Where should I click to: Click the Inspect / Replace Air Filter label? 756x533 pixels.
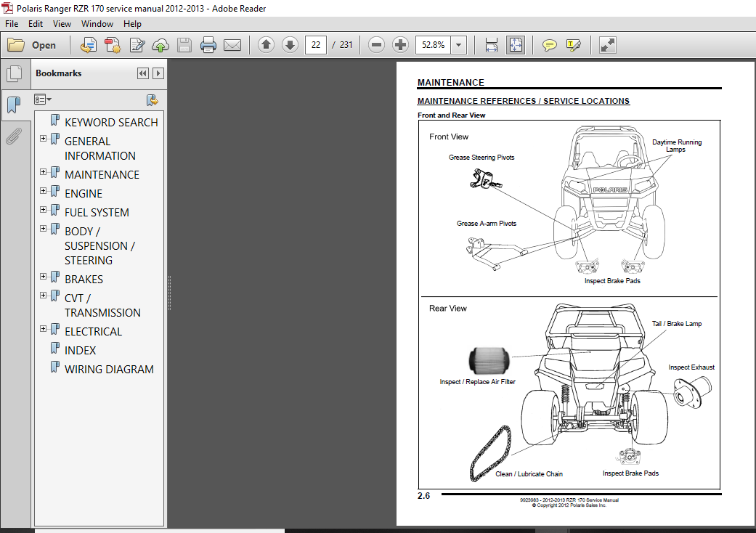[x=477, y=382]
